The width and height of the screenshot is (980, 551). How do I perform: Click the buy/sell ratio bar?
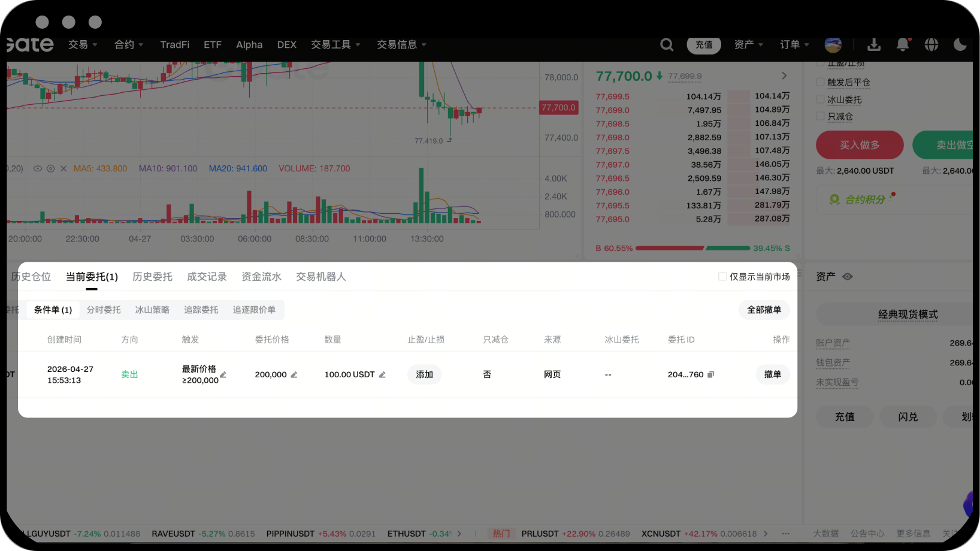[x=692, y=248]
